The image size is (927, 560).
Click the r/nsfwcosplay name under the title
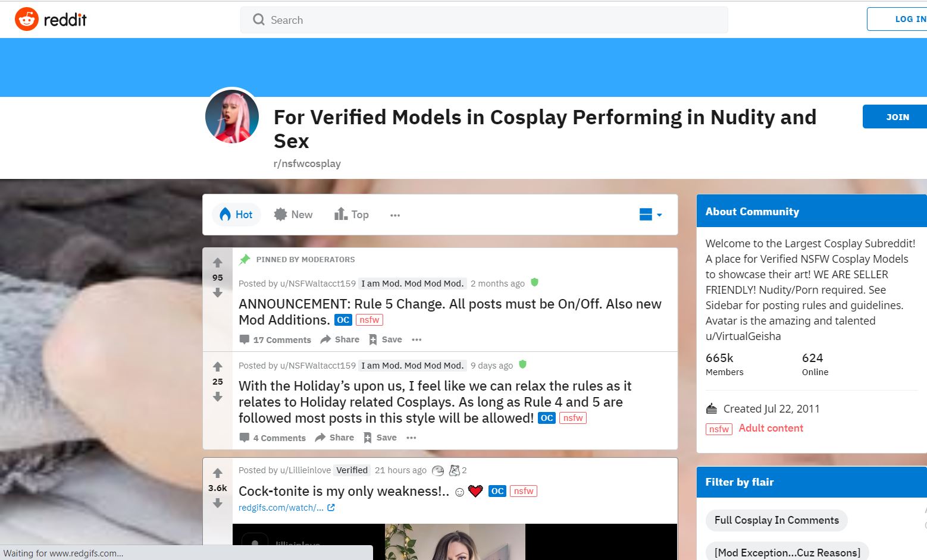307,163
